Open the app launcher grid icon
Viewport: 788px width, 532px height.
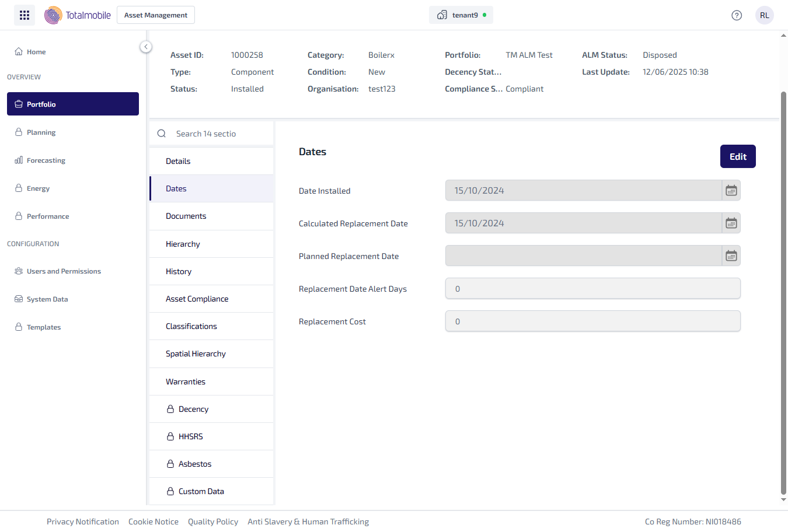point(25,15)
